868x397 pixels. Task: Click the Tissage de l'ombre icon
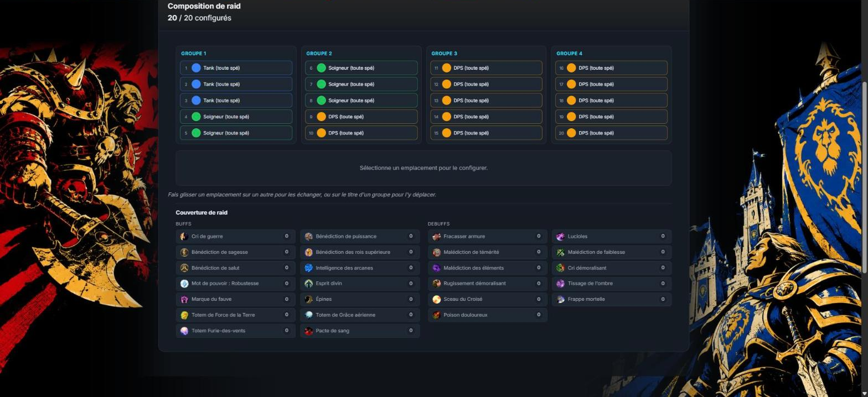click(561, 284)
